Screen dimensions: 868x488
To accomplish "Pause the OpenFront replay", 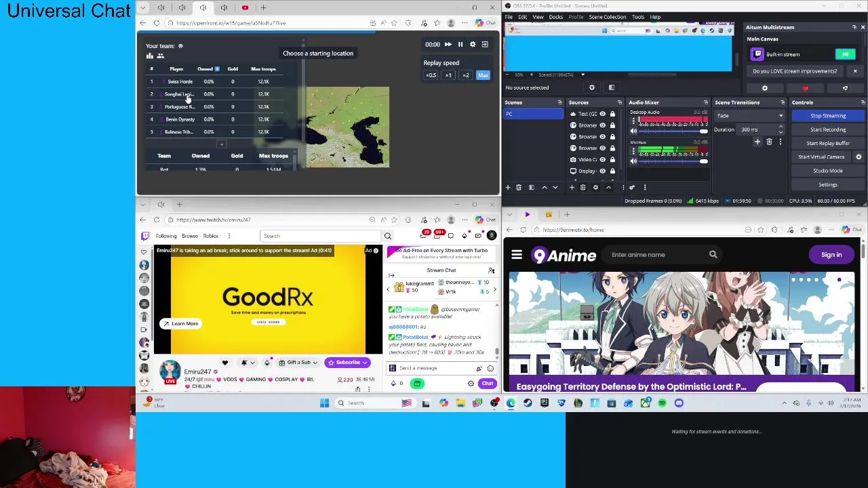I will 460,44.
